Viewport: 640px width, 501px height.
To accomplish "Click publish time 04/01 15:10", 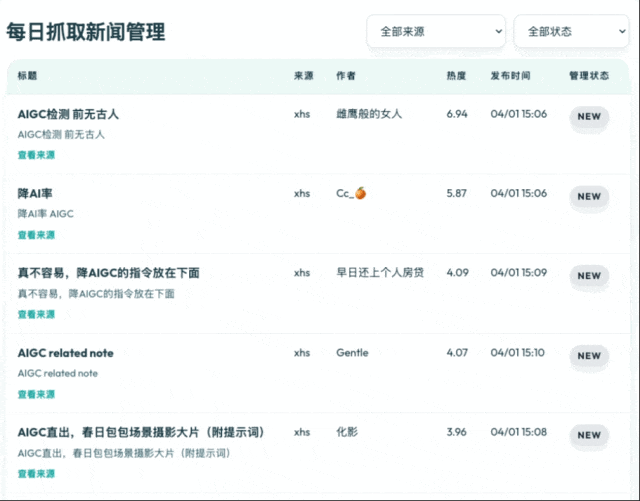I will point(518,352).
